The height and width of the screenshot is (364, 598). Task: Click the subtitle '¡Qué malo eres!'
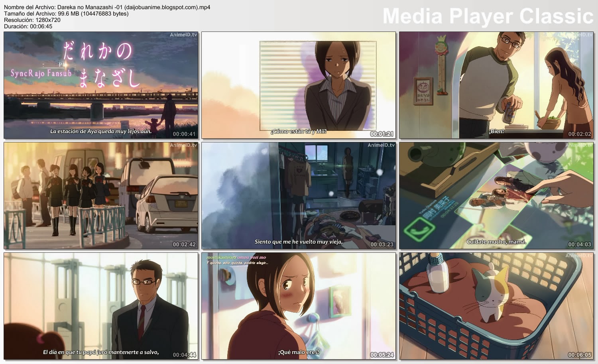[299, 352]
